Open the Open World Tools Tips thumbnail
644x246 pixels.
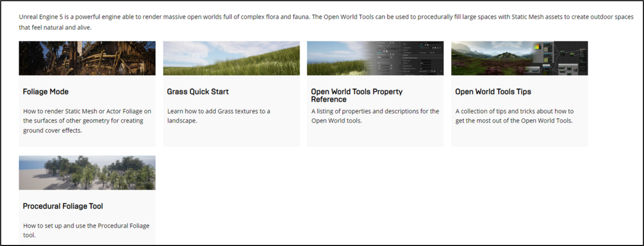click(519, 58)
